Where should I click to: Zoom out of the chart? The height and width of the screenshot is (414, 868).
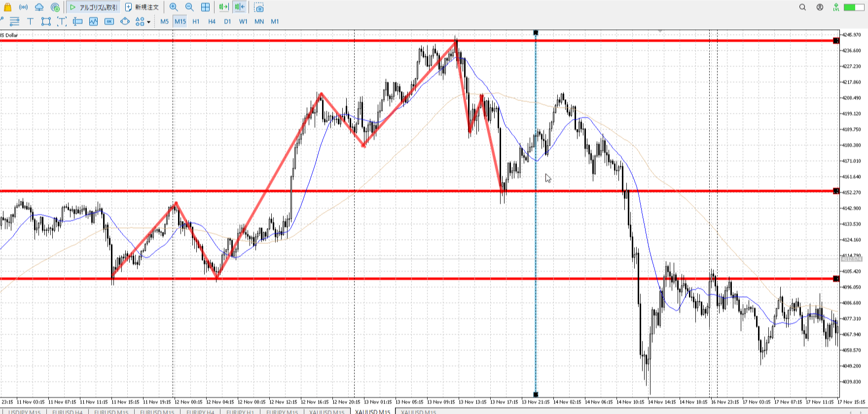[x=189, y=7]
